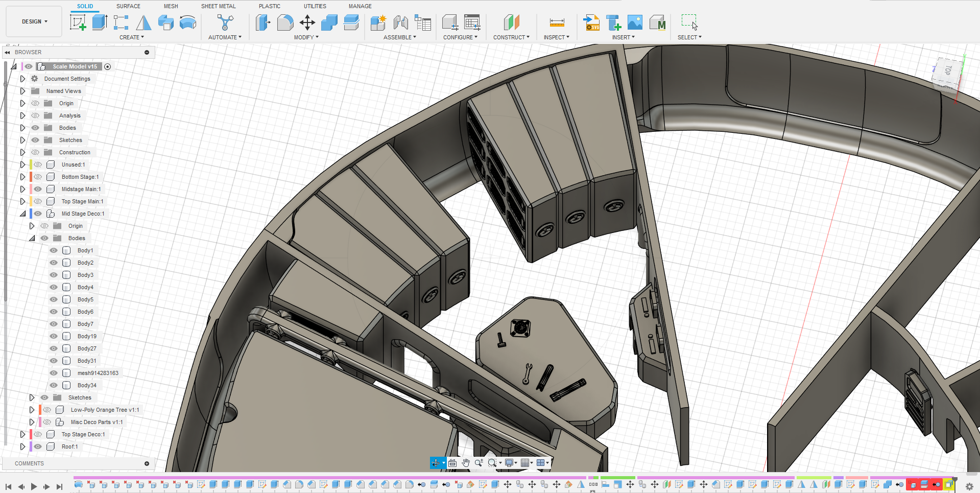Expand Misc Deco Parts v1:1 node
Screen dimensions: 980x493
[32, 422]
